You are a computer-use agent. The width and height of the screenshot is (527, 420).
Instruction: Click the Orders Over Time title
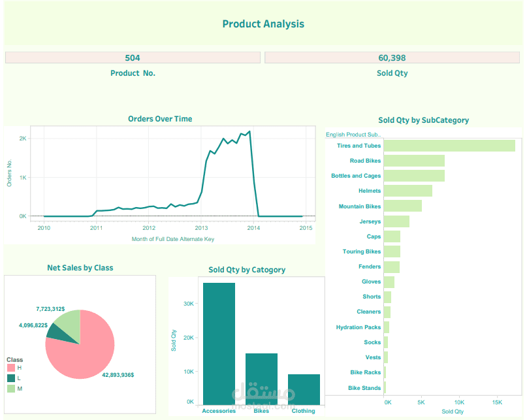pos(160,119)
